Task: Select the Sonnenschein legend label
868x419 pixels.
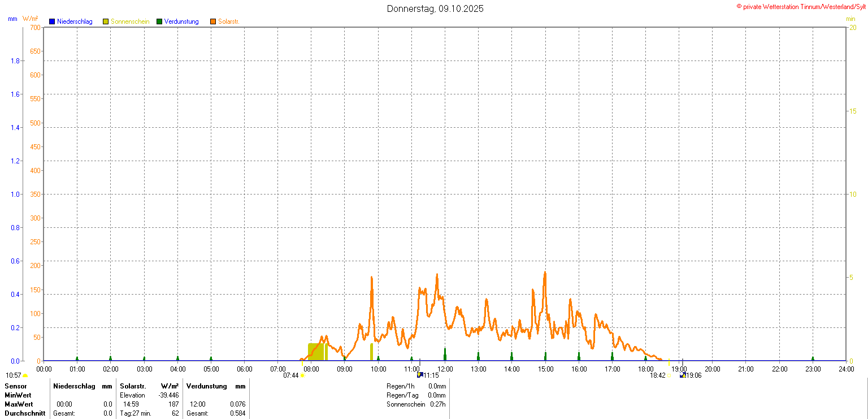Action: click(130, 21)
